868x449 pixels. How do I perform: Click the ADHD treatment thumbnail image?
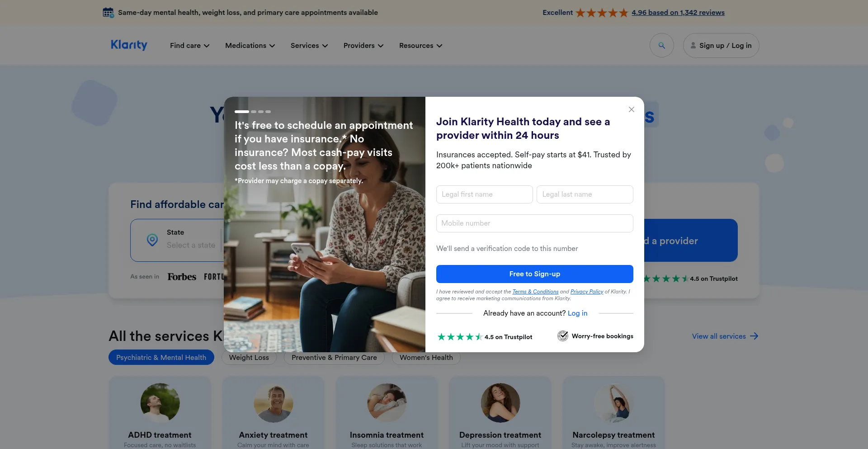pos(160,403)
